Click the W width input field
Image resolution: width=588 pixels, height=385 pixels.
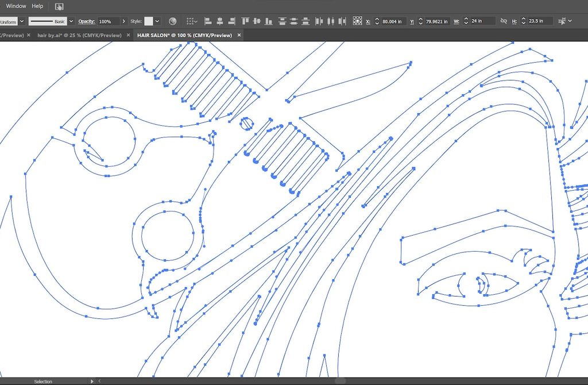pyautogui.click(x=482, y=21)
